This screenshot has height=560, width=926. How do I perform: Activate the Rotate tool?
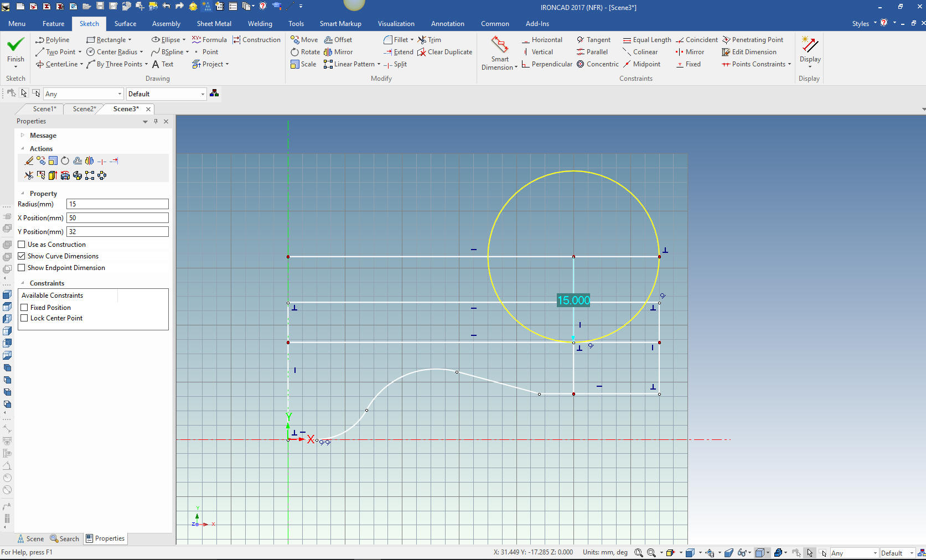point(306,52)
